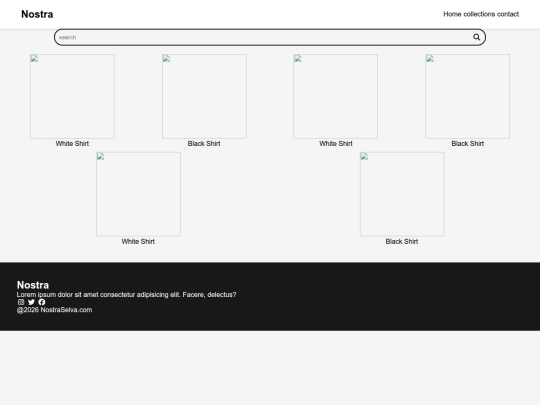Click the Lorem ipsum footer text

click(126, 295)
